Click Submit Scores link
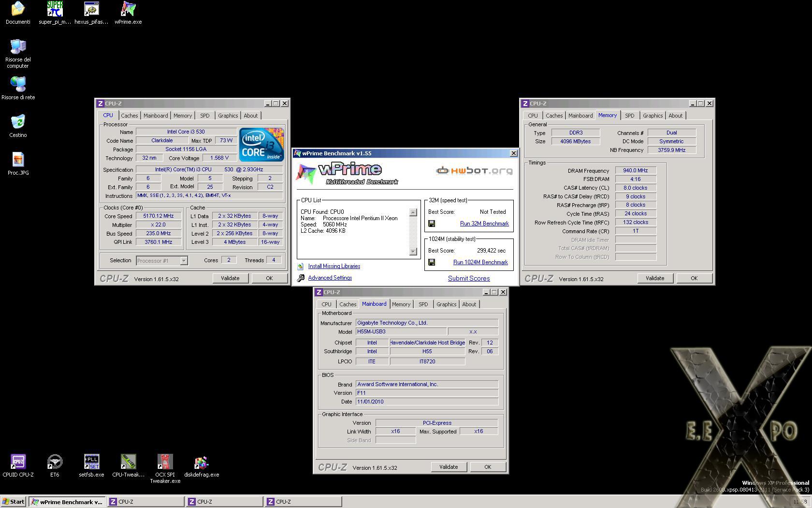This screenshot has width=812, height=508. [469, 278]
